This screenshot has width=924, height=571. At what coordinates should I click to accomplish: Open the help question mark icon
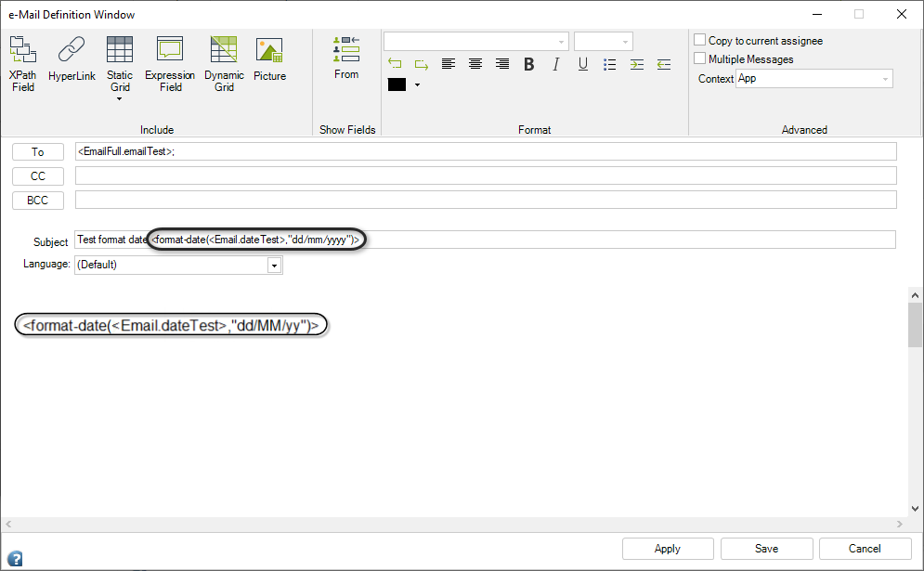tap(15, 558)
